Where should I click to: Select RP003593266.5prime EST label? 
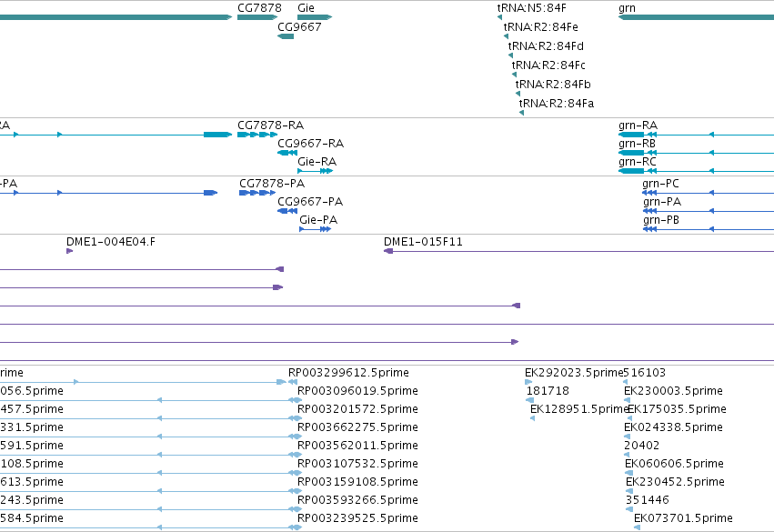[357, 500]
